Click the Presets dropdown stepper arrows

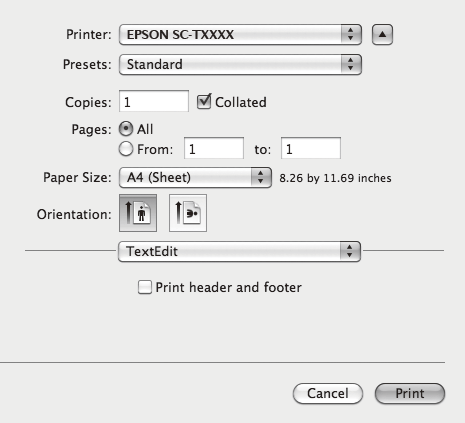[x=350, y=64]
